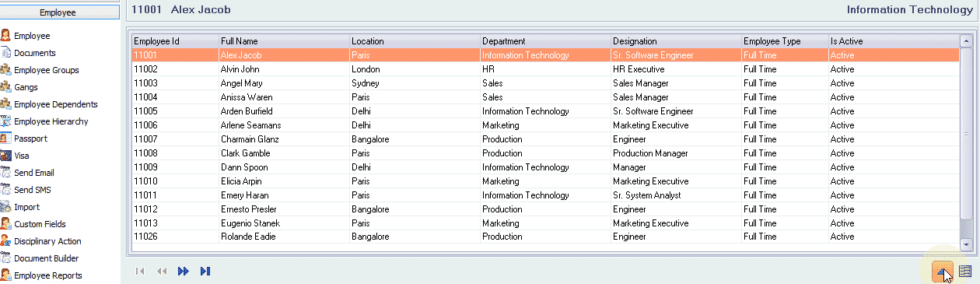Click the Send Email icon

(6, 173)
